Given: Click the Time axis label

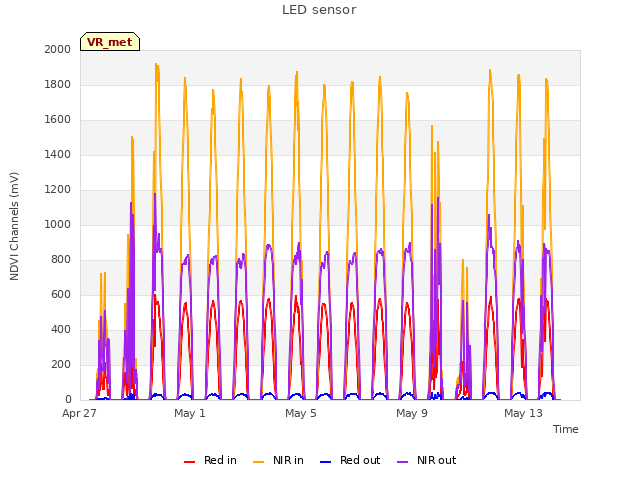Looking at the screenshot, I should [566, 429].
